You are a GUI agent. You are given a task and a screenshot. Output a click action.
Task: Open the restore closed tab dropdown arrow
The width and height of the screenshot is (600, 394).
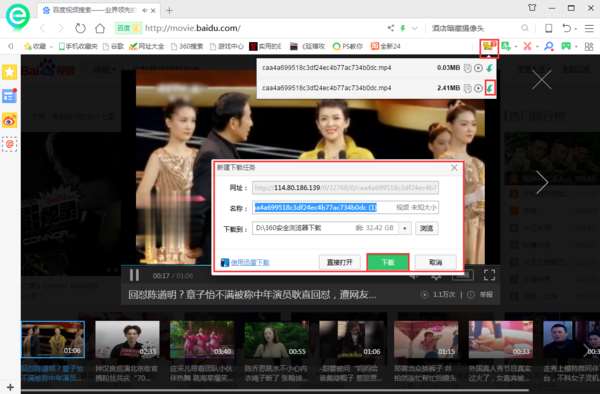[575, 28]
